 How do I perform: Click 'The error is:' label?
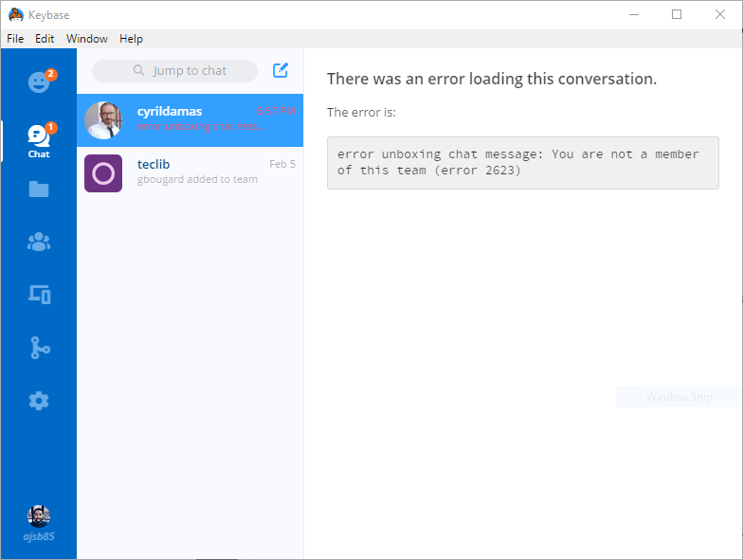click(x=361, y=112)
